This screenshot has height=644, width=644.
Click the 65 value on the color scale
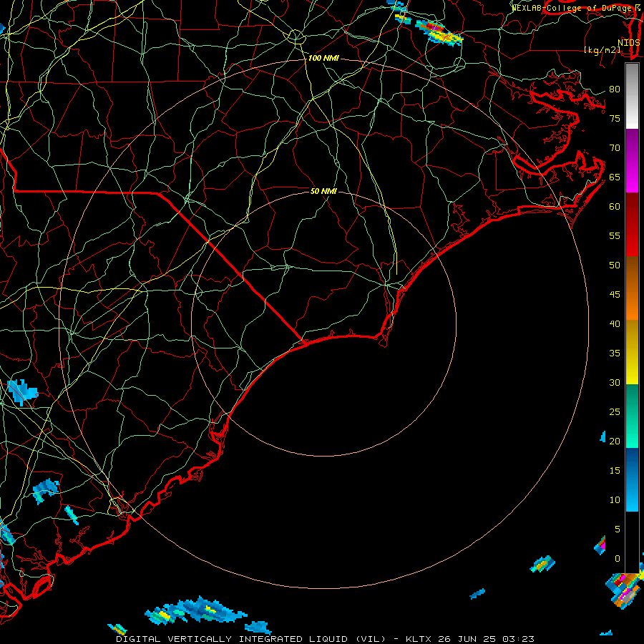point(615,177)
